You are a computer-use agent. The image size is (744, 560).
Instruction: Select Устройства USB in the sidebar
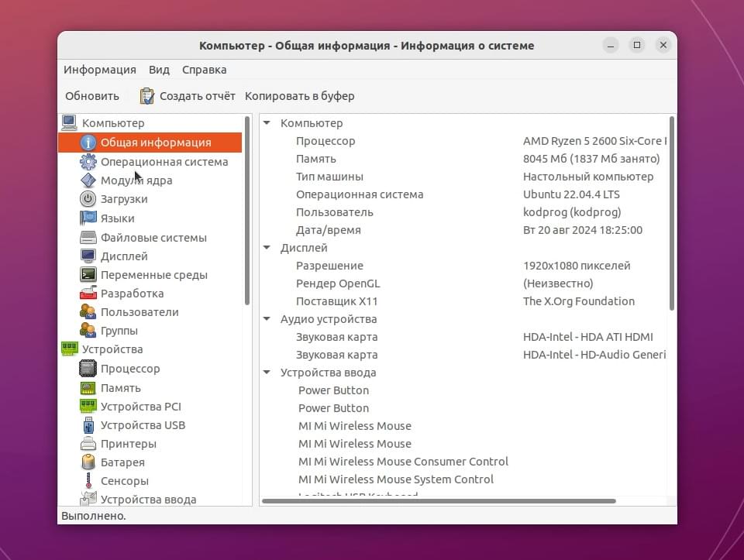(143, 425)
